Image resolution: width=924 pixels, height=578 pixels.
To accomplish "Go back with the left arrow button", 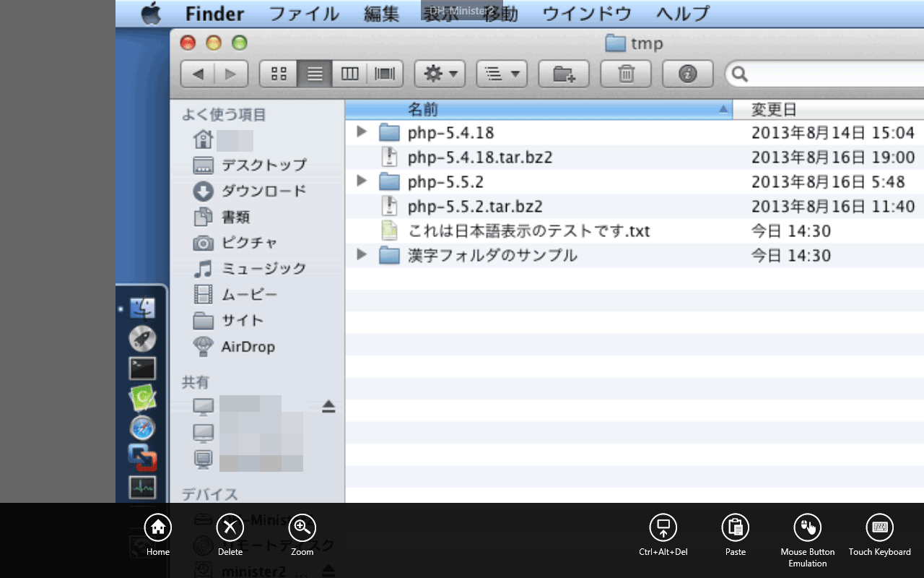I will pyautogui.click(x=198, y=74).
